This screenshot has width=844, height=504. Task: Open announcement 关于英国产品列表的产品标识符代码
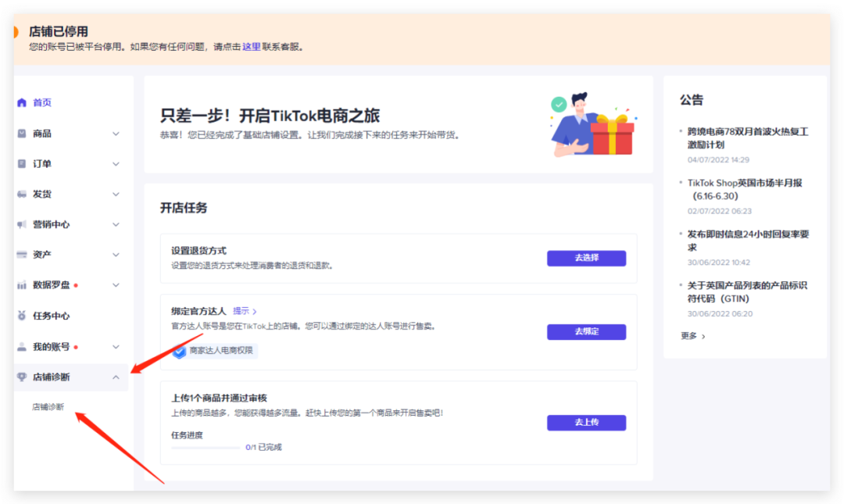tap(747, 291)
